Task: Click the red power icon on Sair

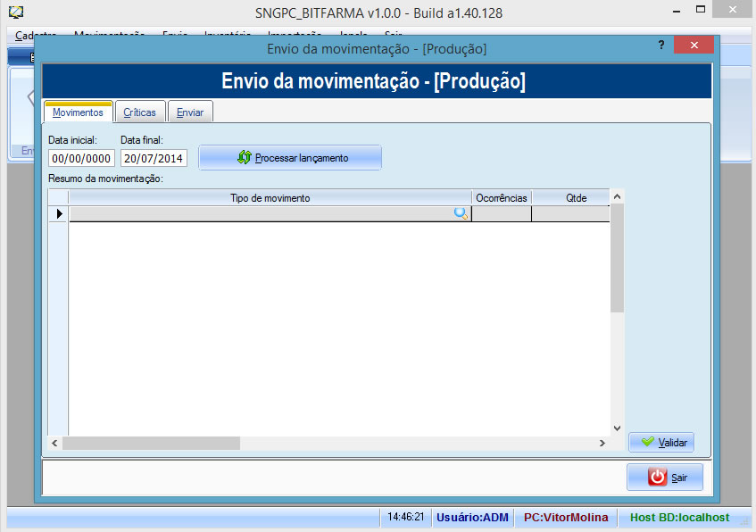Action: 657,477
